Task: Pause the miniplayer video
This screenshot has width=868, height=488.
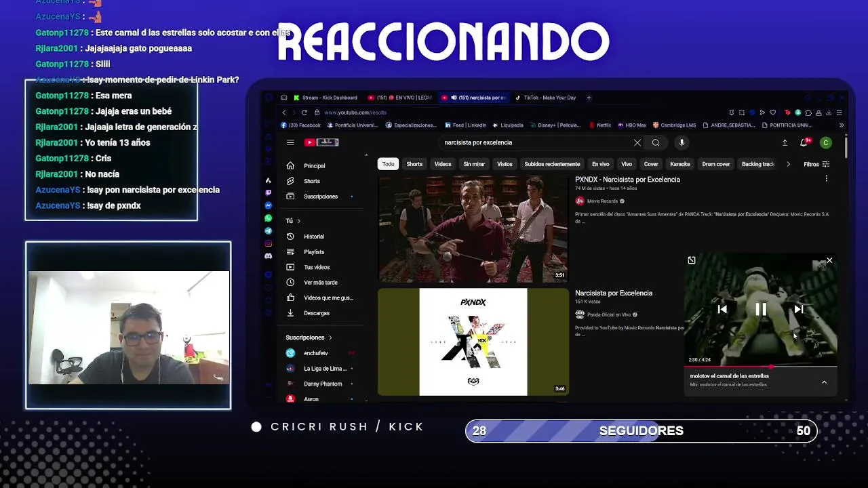Action: tap(761, 309)
